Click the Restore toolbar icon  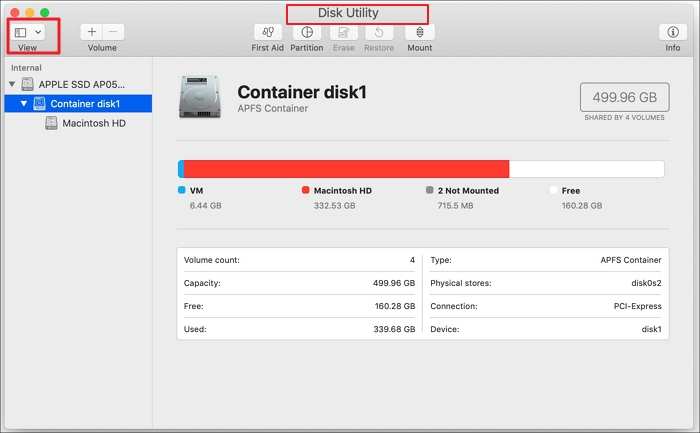379,32
